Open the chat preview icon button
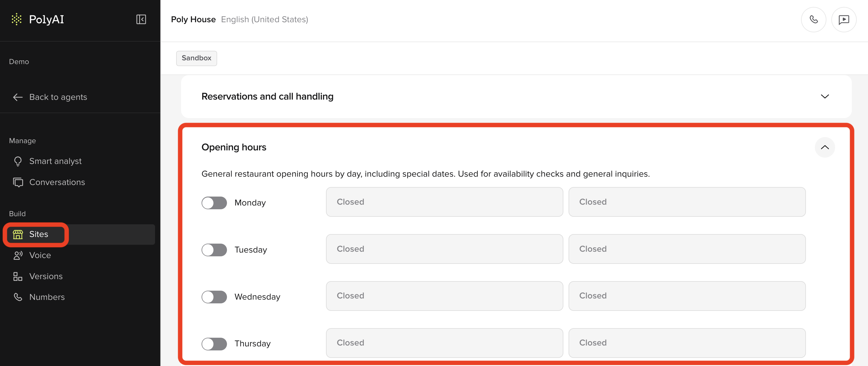The image size is (868, 366). click(x=844, y=20)
